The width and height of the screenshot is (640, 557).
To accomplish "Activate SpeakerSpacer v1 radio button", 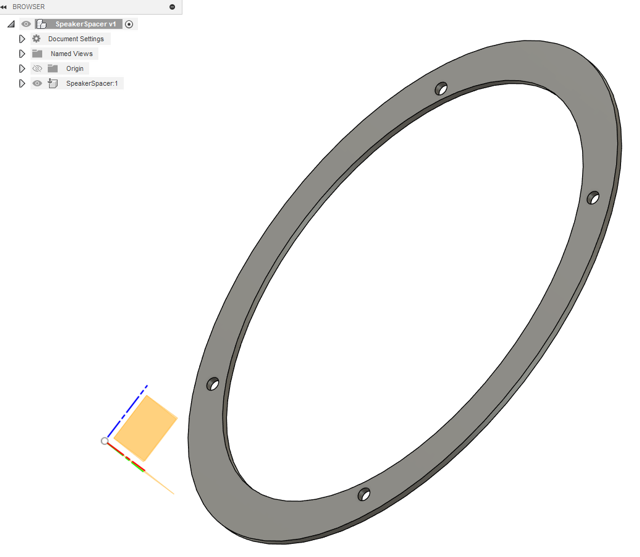I will pyautogui.click(x=129, y=24).
